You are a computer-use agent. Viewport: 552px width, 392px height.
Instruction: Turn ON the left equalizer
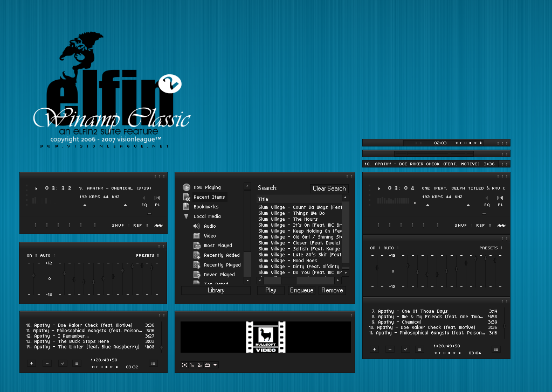coord(29,256)
